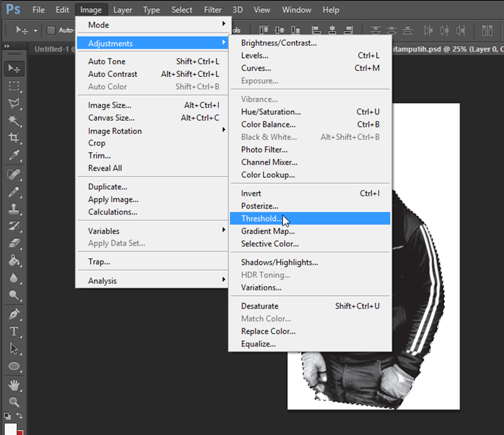
Task: Select Canvas Size from Image menu
Action: [x=111, y=118]
